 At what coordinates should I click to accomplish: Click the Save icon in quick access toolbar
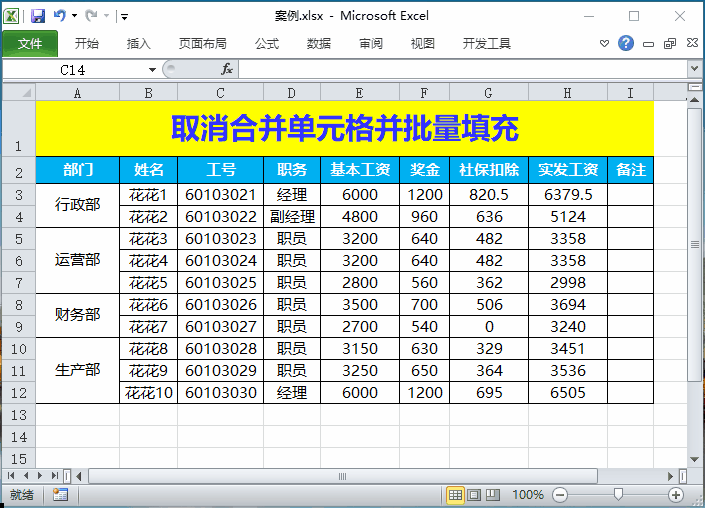[x=38, y=16]
